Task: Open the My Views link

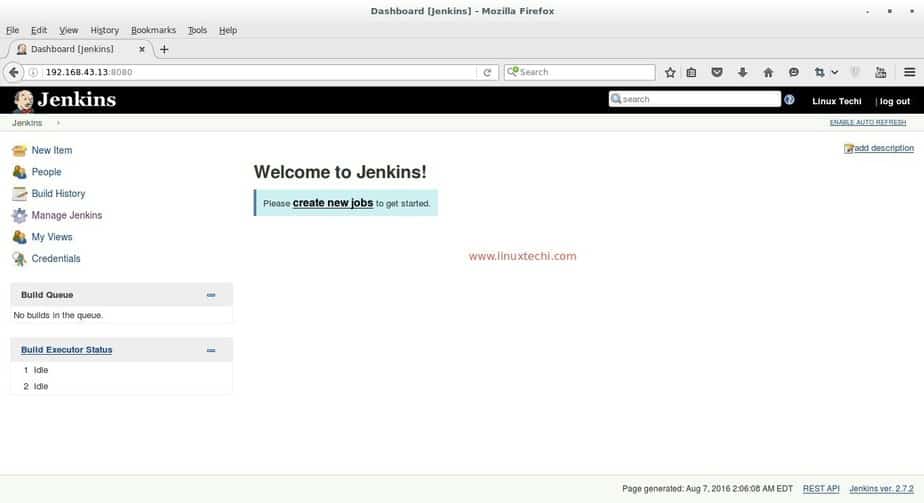Action: point(52,237)
